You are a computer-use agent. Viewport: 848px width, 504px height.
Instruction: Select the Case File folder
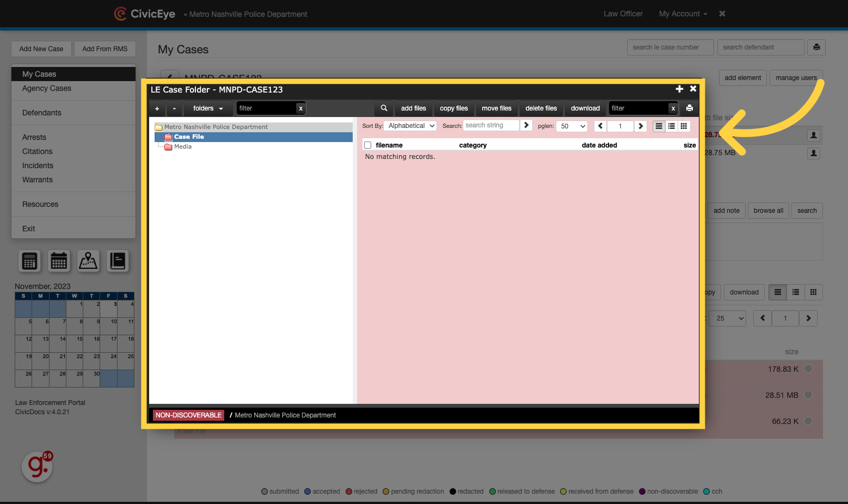pos(189,137)
